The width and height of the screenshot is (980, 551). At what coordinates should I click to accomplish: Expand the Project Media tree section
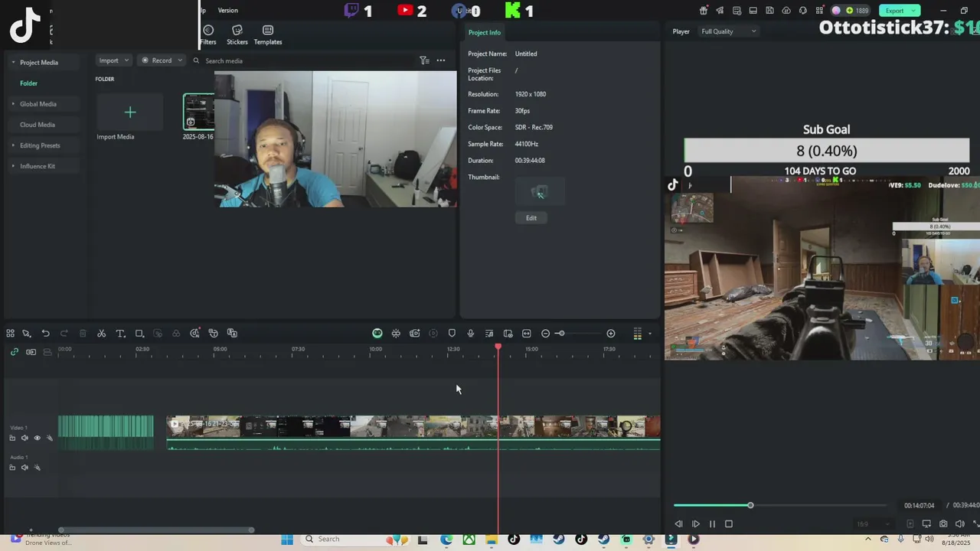pos(13,63)
